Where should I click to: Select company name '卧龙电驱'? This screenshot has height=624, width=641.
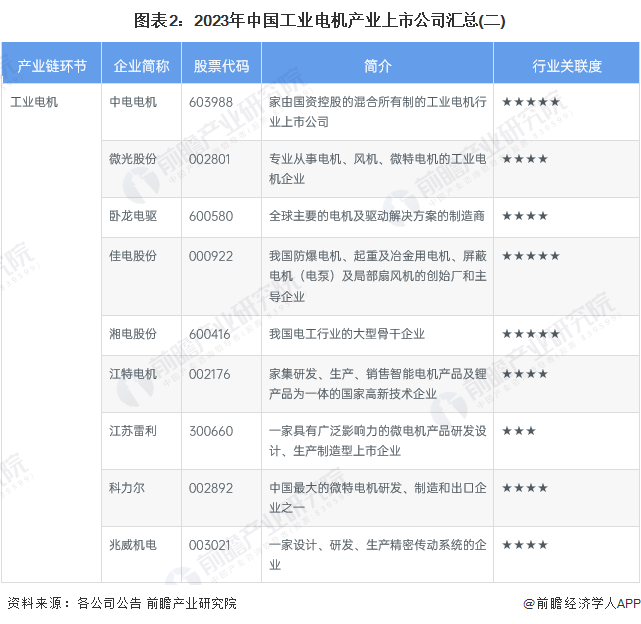point(133,215)
